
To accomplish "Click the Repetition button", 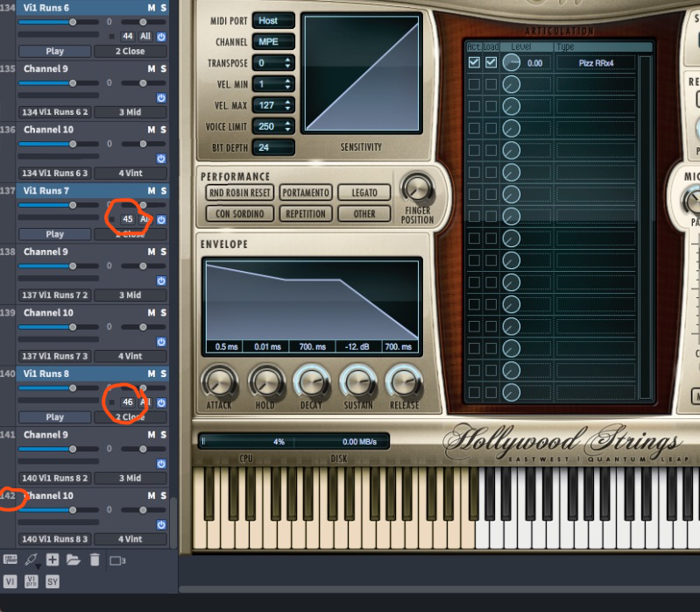I will 306,214.
